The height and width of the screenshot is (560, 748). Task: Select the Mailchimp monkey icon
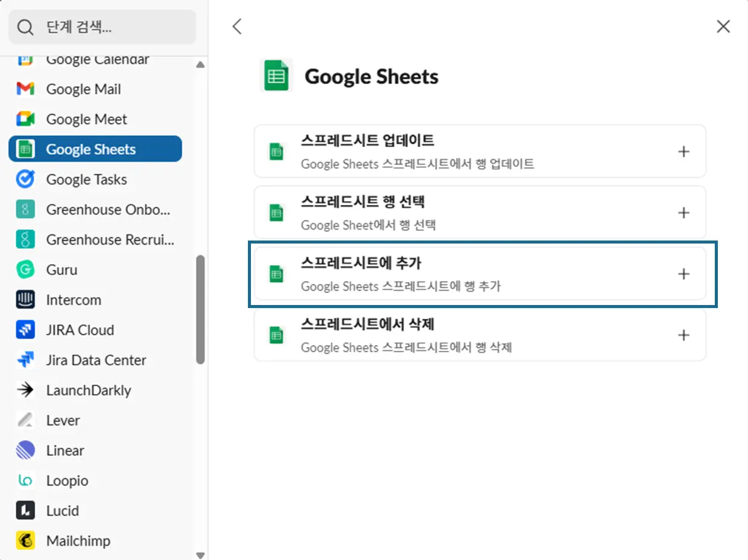coord(25,541)
